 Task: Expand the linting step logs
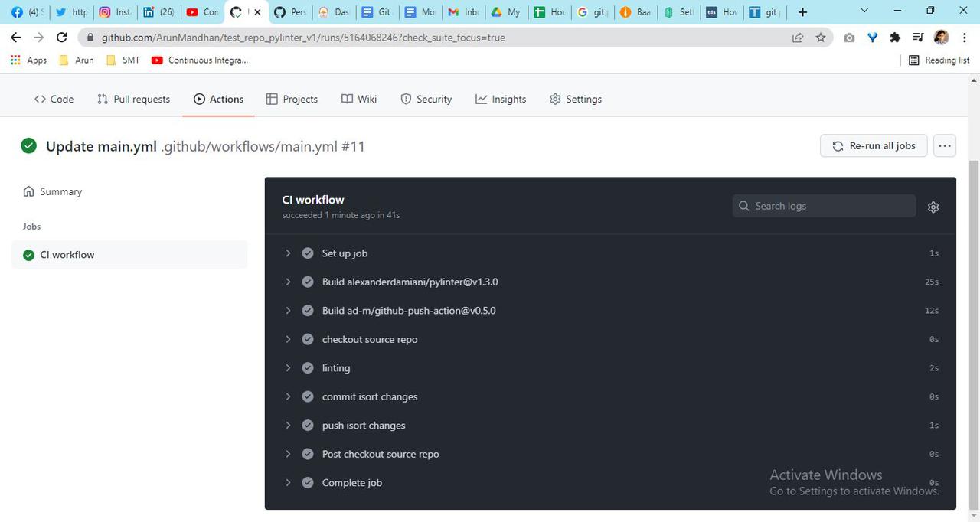[x=288, y=367]
